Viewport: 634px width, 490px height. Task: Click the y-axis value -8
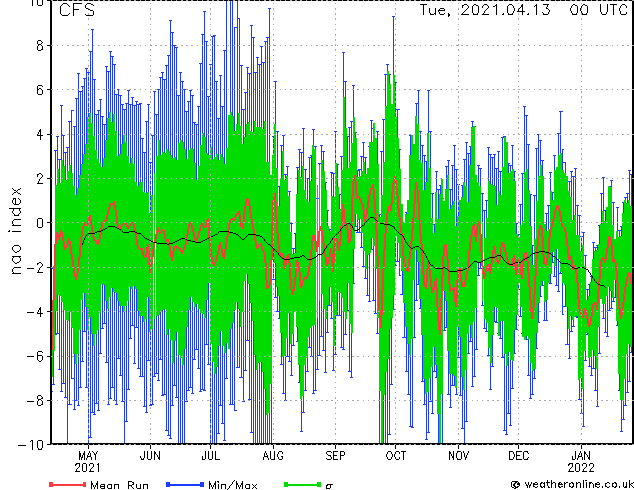click(35, 401)
